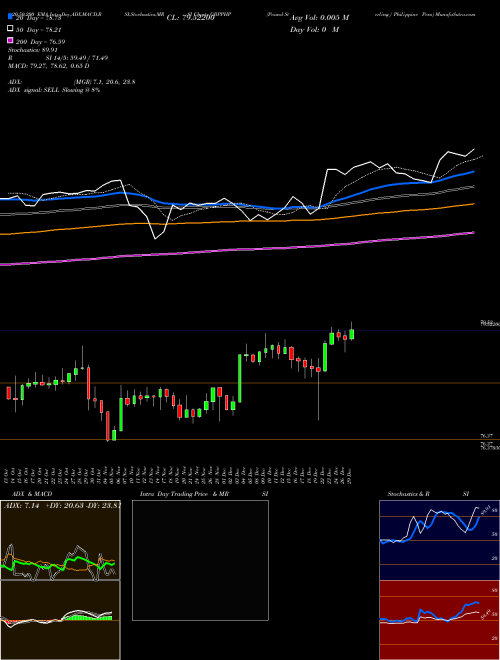This screenshot has height=660, width=500.
Task: Click the last green candlestick on the chart
Action: [351, 334]
